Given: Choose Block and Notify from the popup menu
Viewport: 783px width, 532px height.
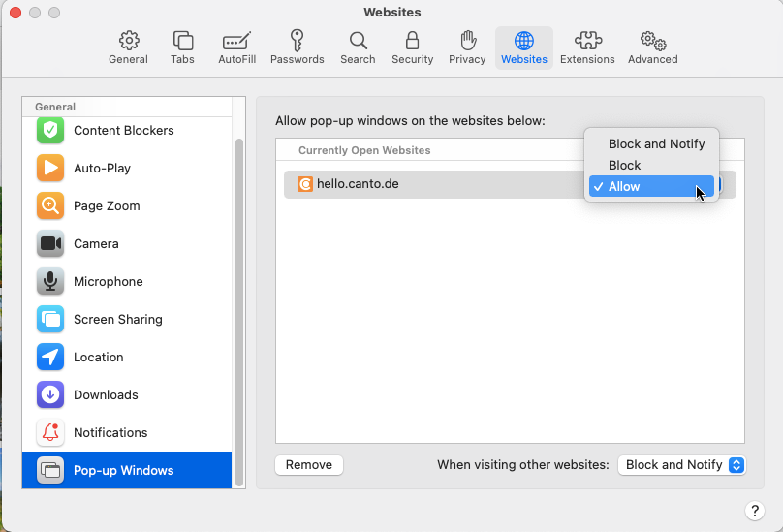Looking at the screenshot, I should pyautogui.click(x=651, y=143).
